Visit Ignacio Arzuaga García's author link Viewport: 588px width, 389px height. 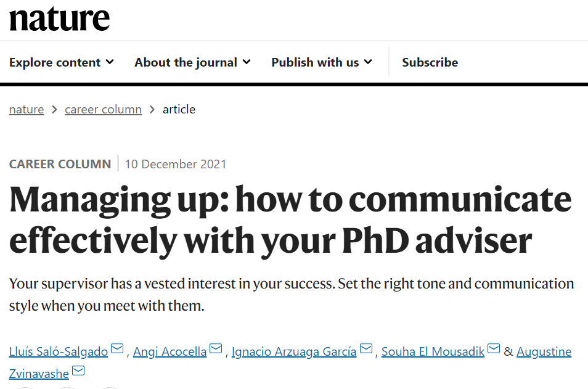[294, 352]
